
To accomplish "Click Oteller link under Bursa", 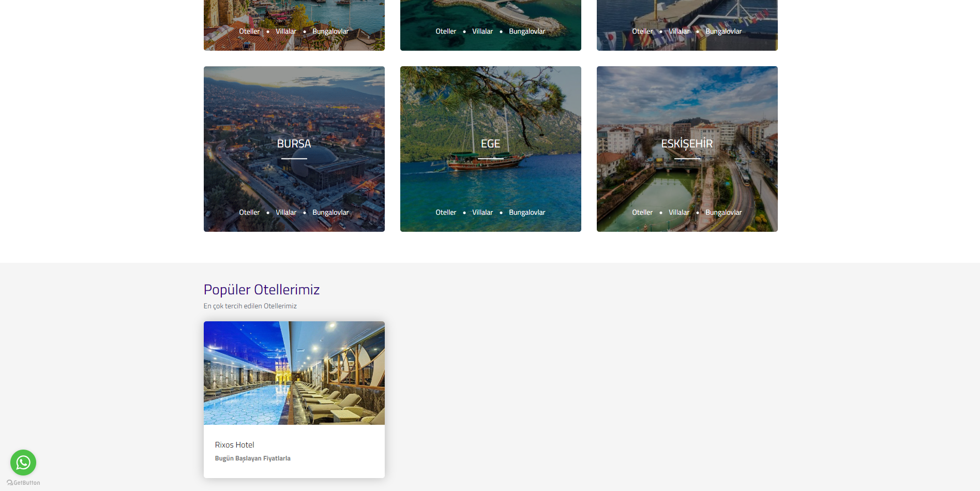I will 249,213.
